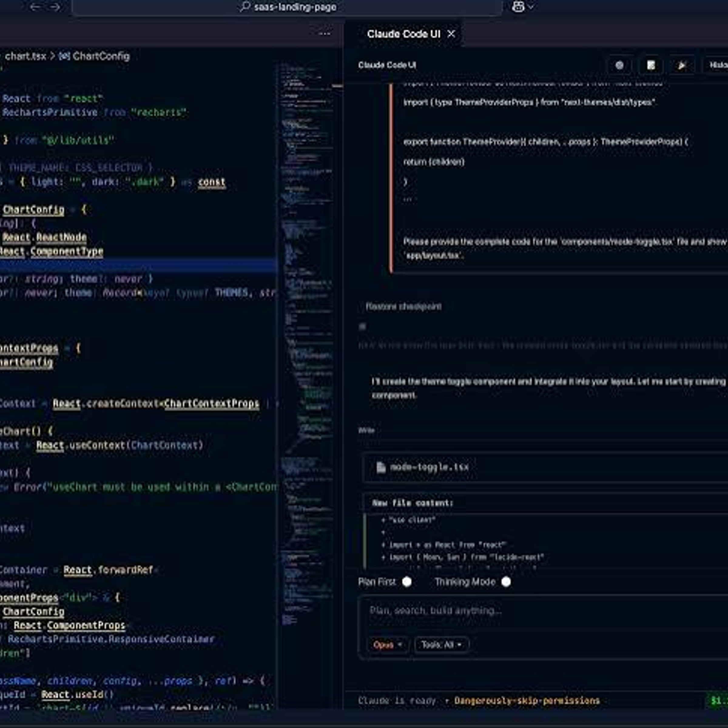Click the 'return (children)' line in chat message
This screenshot has width=728, height=728.
click(x=434, y=162)
